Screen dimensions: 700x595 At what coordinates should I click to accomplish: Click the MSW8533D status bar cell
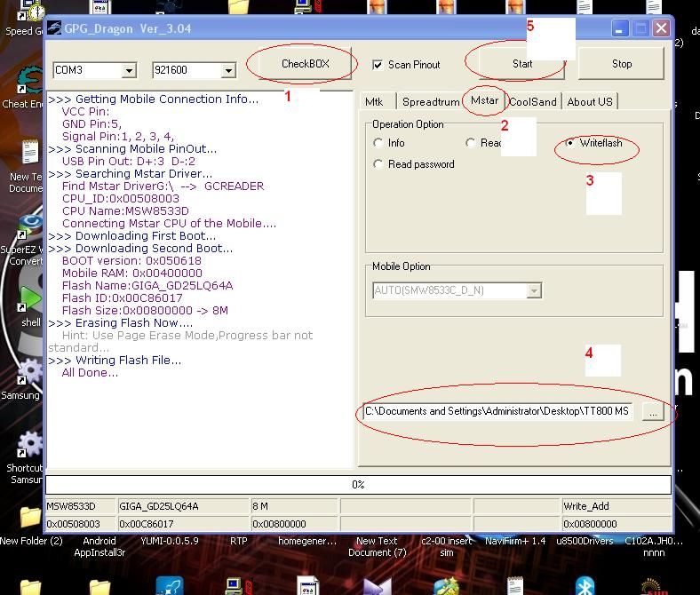pyautogui.click(x=80, y=506)
